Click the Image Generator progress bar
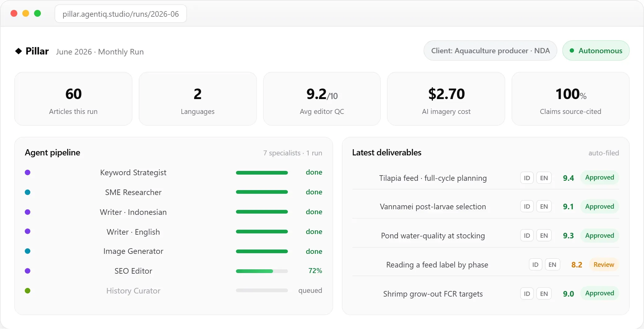Screen dimensions: 644x330 (262, 251)
